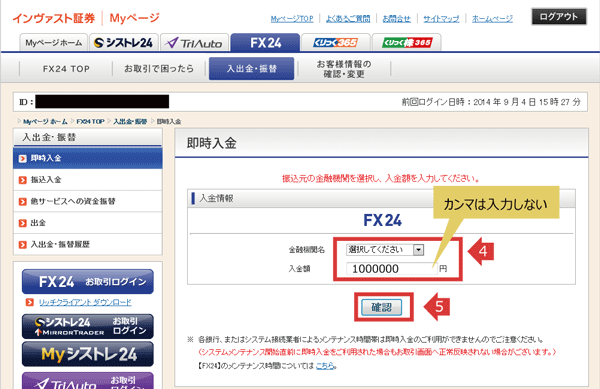Select 入出金・振替履歴 in the sidebar
600x389 pixels.
(x=88, y=244)
